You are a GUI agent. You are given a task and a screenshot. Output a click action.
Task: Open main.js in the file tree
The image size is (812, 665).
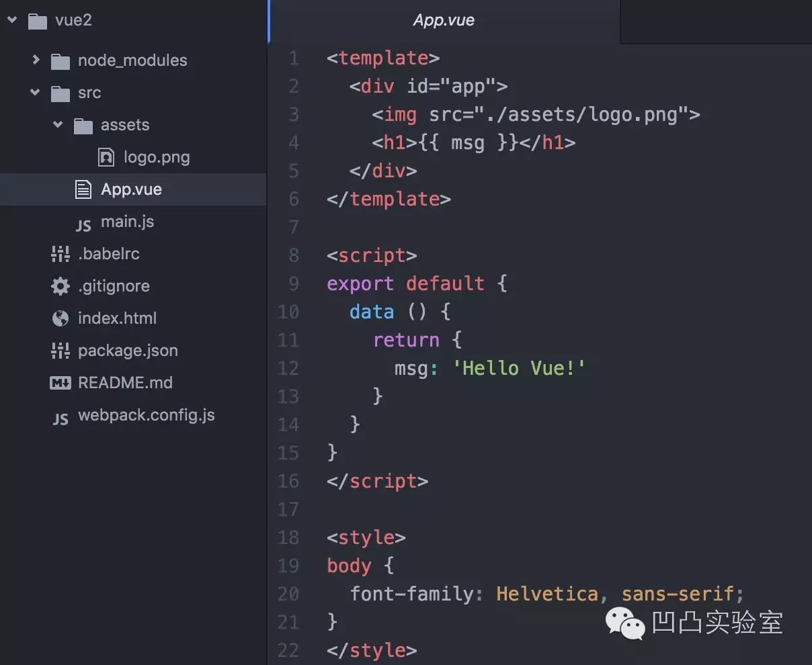point(128,222)
